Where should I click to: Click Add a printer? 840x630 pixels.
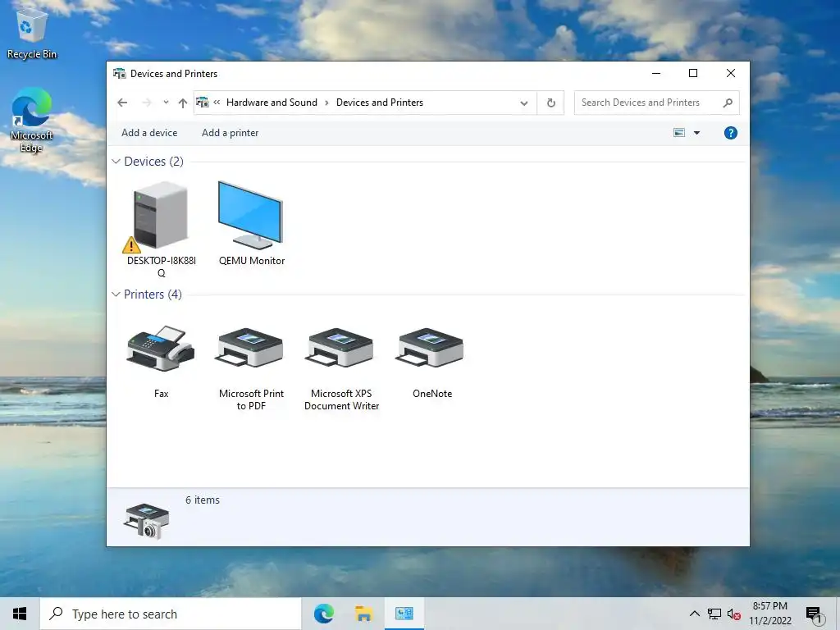pos(230,133)
